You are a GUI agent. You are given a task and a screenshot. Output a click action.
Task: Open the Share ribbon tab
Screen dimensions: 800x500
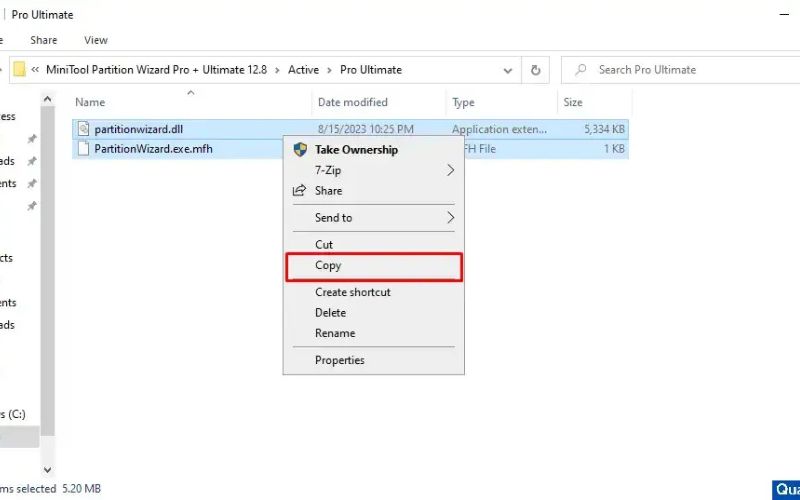(x=43, y=40)
